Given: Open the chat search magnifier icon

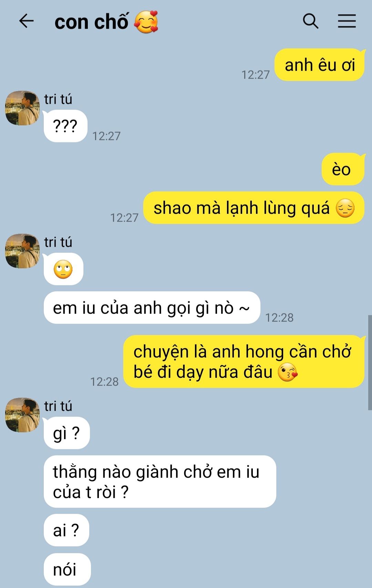Looking at the screenshot, I should (x=311, y=21).
